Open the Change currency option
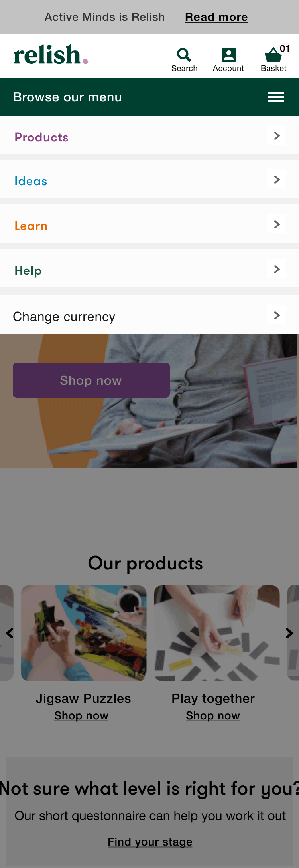The height and width of the screenshot is (868, 299). click(149, 316)
